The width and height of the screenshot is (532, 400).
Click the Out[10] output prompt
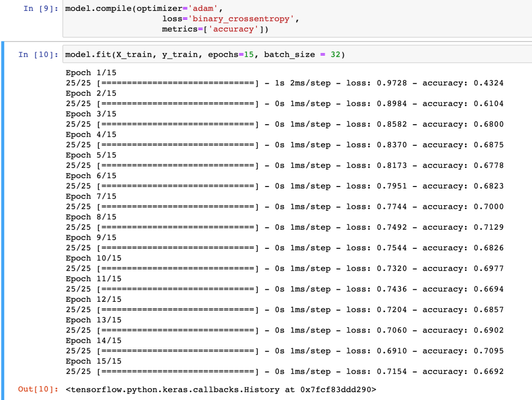point(38,389)
